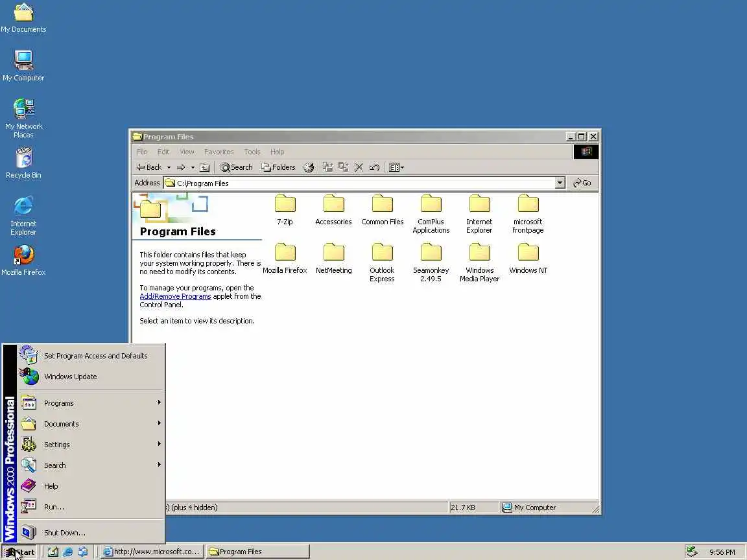Click Show Desktop quick launch icon

click(53, 552)
